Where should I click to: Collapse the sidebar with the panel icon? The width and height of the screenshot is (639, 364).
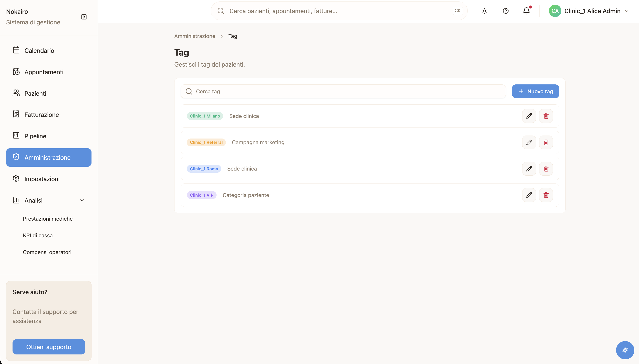[84, 17]
